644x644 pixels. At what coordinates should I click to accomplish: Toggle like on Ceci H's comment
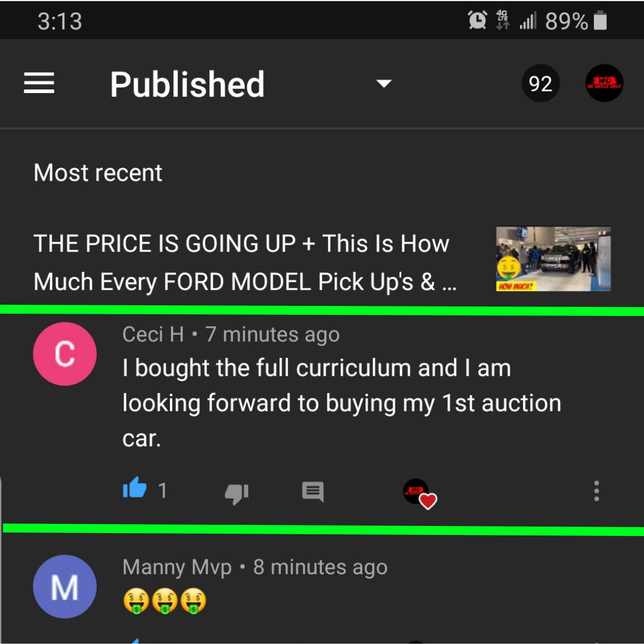coord(135,488)
